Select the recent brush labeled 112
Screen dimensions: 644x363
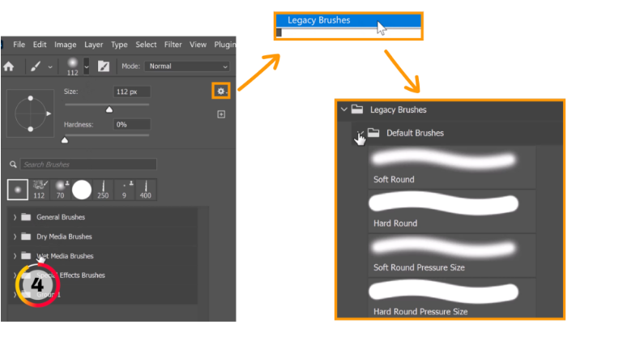point(40,190)
